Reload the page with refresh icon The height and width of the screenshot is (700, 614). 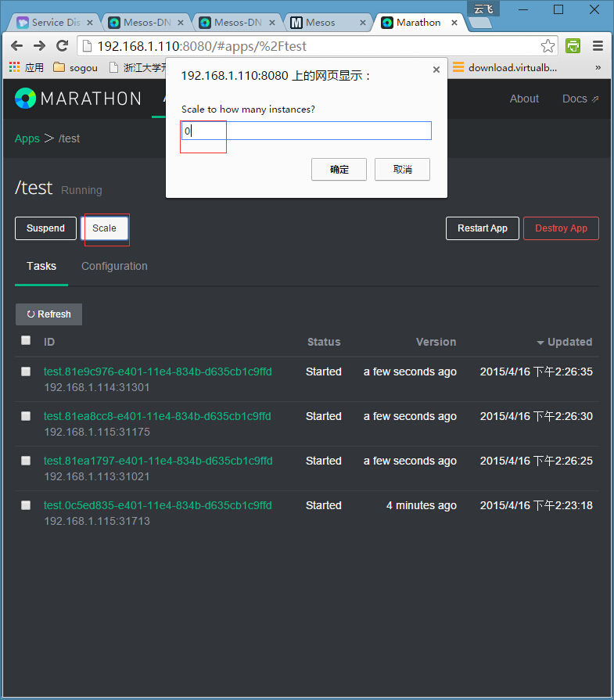(62, 45)
